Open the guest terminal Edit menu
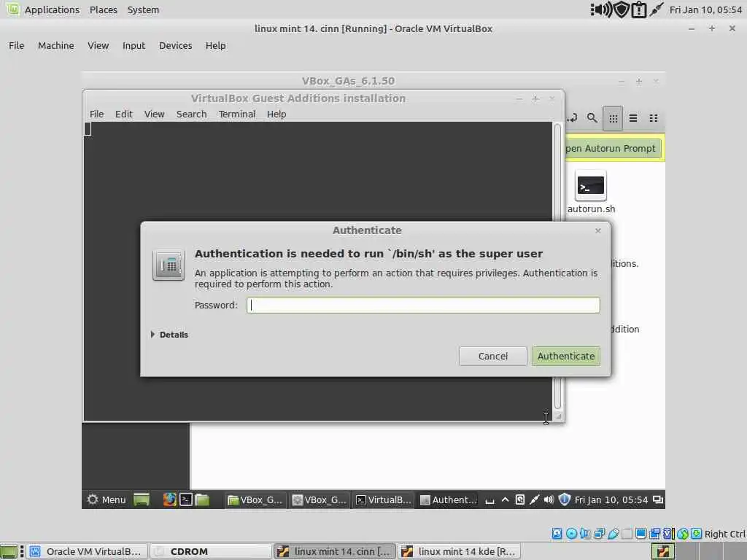Image resolution: width=747 pixels, height=560 pixels. point(123,114)
